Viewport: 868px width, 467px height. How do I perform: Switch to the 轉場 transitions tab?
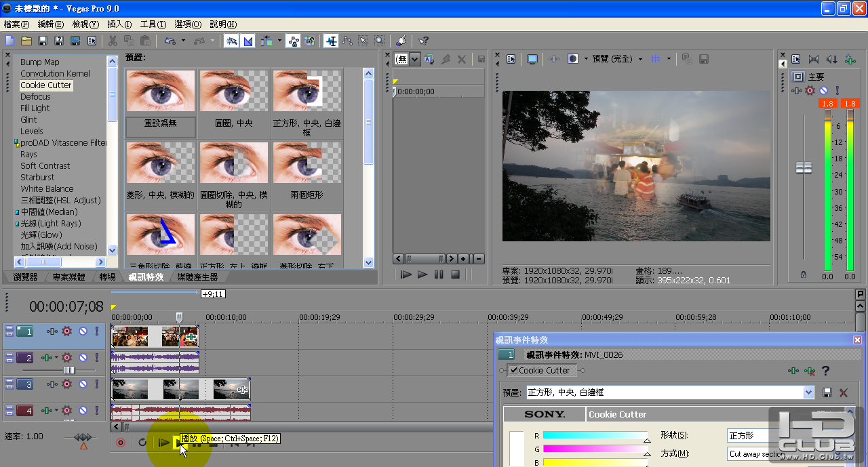(107, 277)
